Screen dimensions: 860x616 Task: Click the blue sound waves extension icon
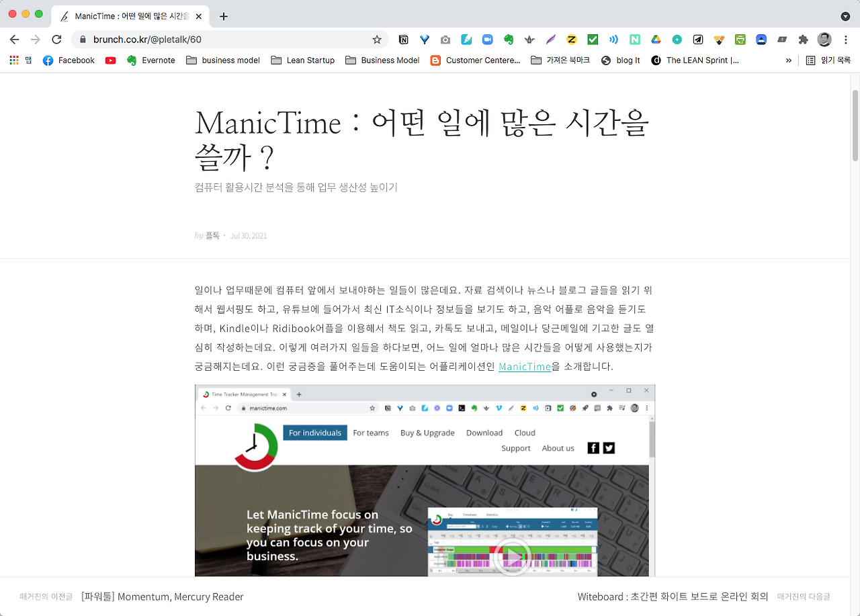coord(614,40)
